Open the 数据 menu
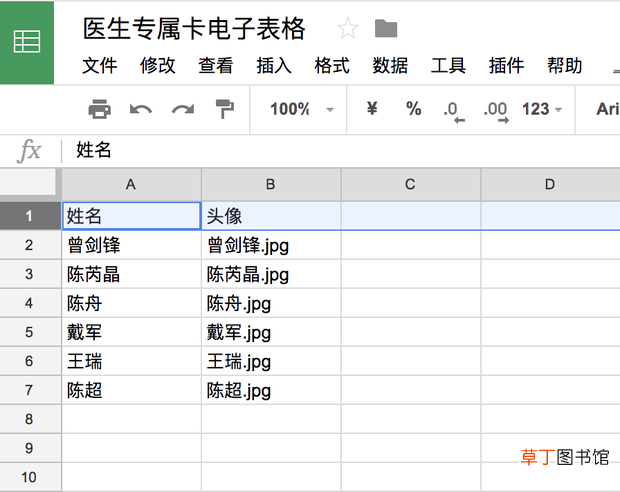This screenshot has height=492, width=620. [390, 66]
